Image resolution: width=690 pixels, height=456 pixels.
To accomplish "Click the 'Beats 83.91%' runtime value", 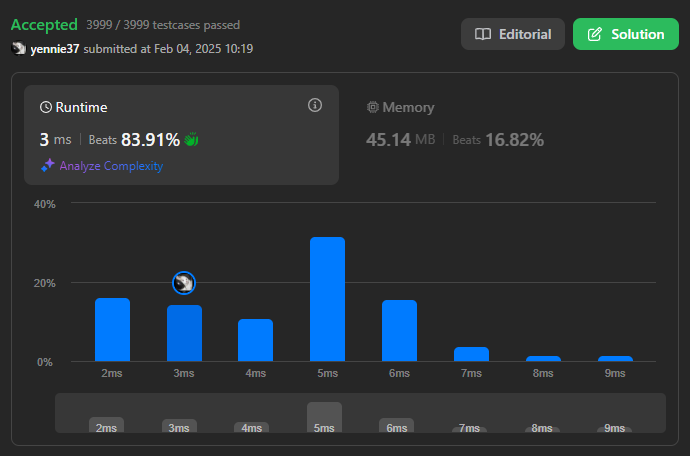I will 134,140.
